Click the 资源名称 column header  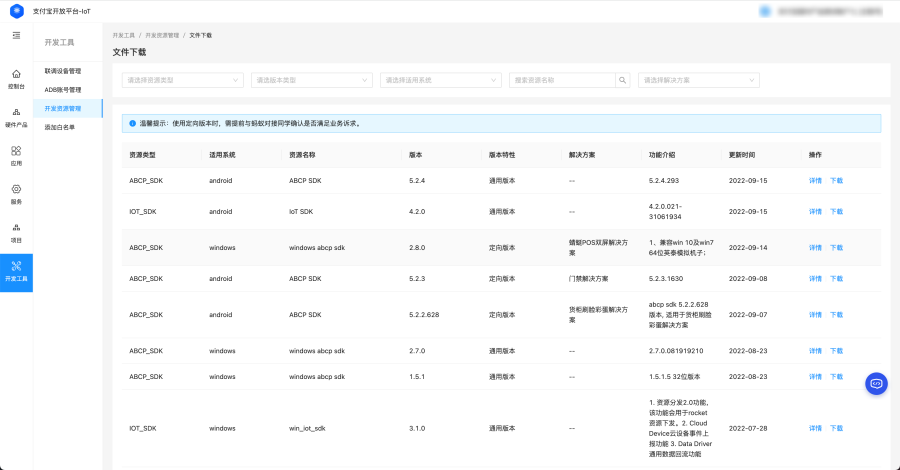coord(302,155)
